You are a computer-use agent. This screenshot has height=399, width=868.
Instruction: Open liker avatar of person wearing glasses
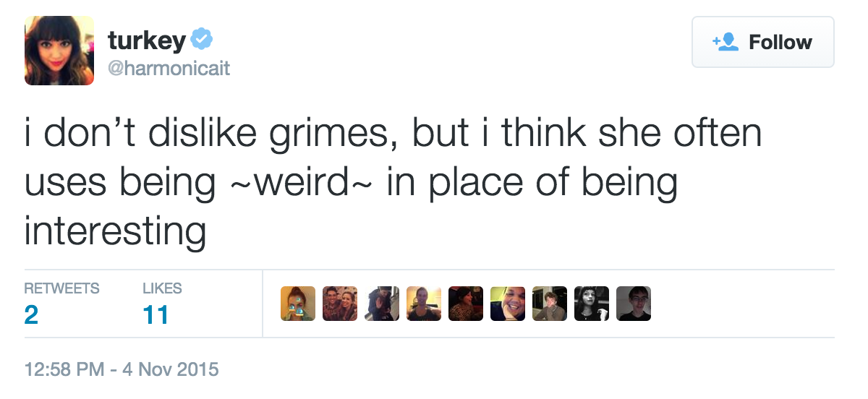pyautogui.click(x=634, y=304)
